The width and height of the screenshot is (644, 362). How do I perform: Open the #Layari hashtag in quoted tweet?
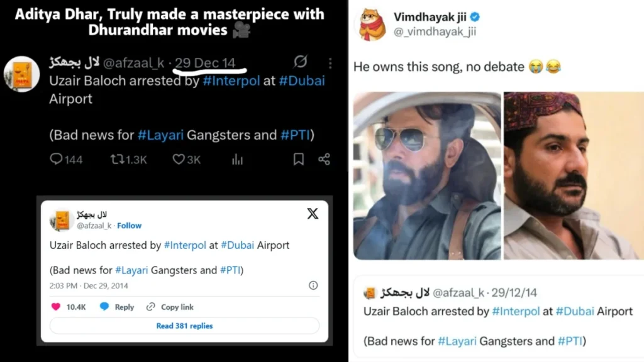[x=457, y=341]
